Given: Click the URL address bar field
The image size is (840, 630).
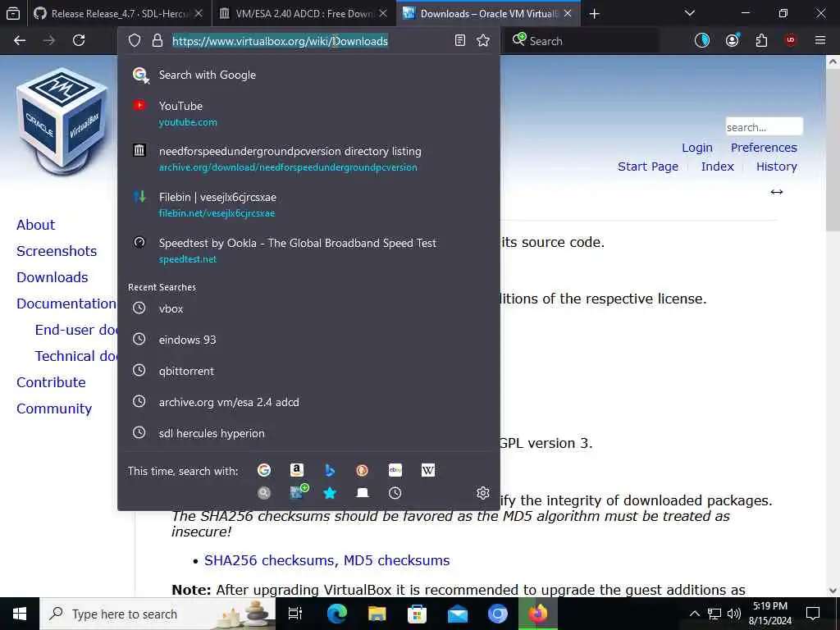Looking at the screenshot, I should [x=308, y=41].
